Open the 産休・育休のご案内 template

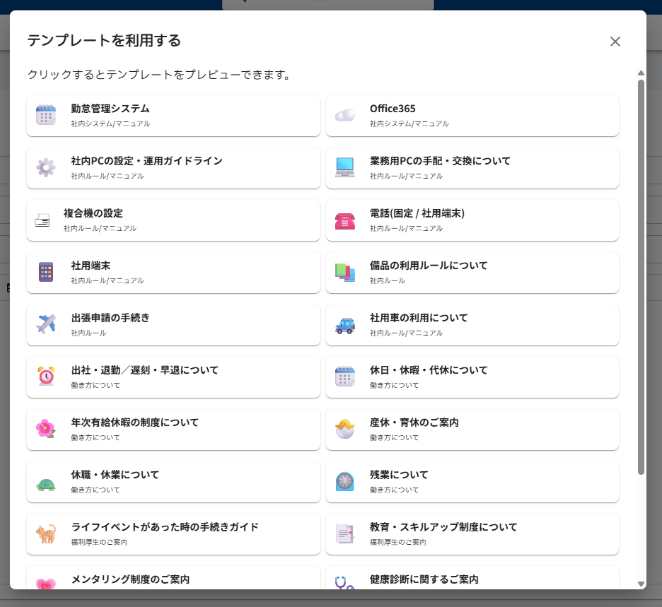[x=472, y=429]
